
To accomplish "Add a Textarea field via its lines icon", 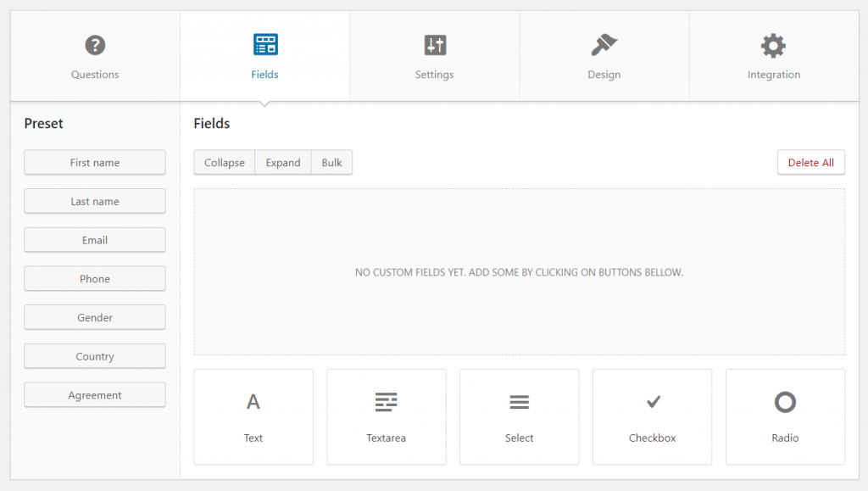I will tap(386, 402).
